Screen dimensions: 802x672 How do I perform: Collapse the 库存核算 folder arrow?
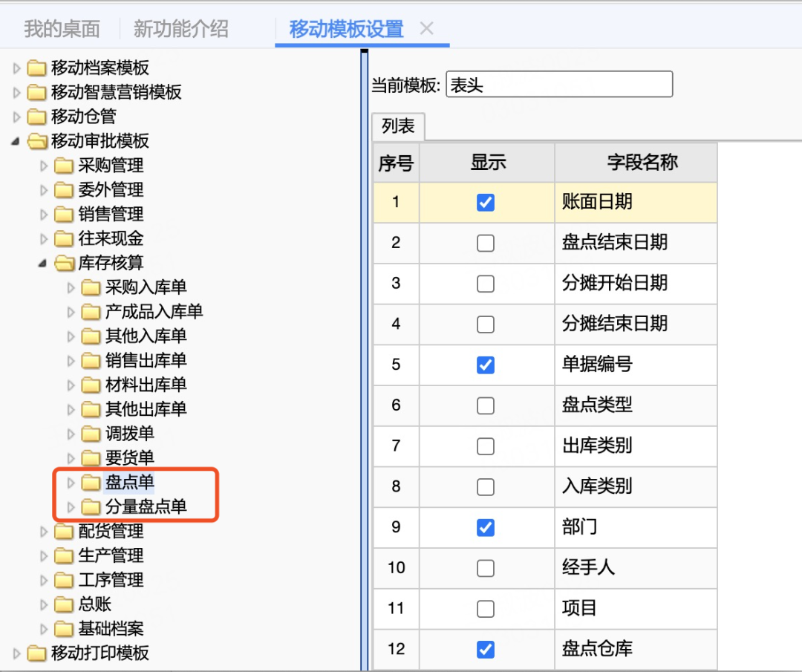coord(43,263)
